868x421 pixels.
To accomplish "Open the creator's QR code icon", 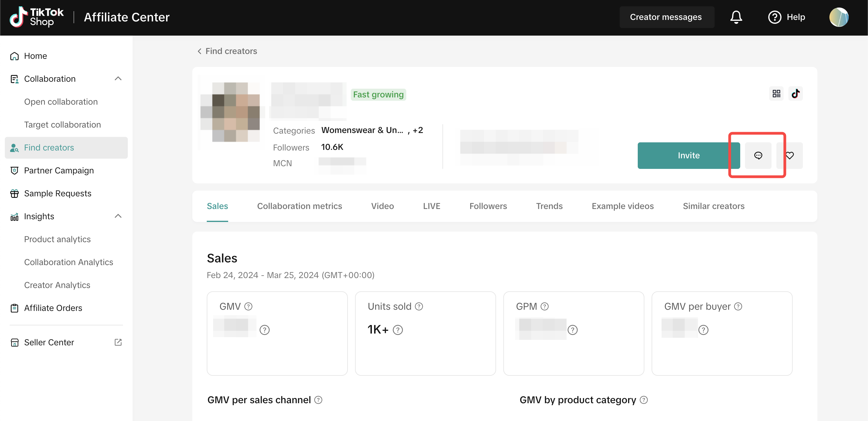I will (776, 93).
